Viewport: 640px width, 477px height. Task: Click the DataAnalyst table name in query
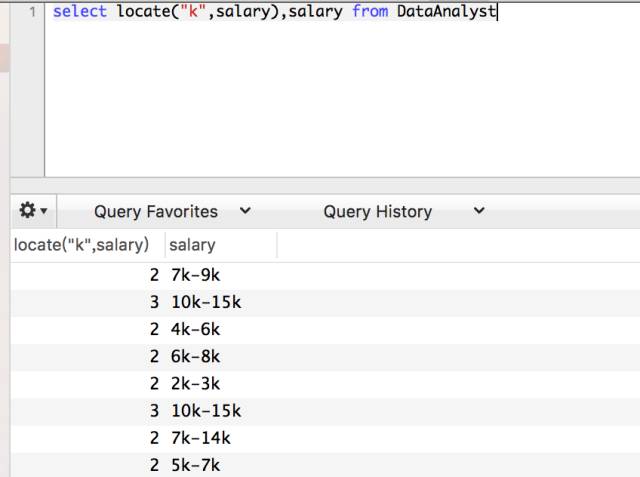pos(446,11)
